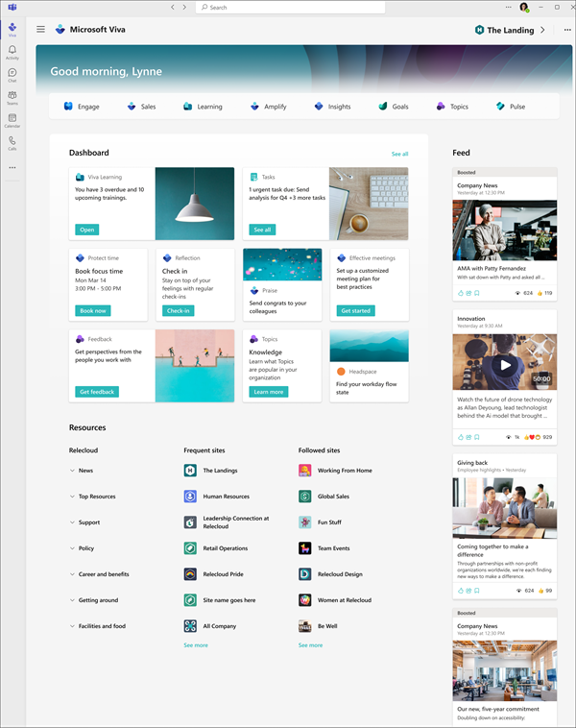Switch to the Amplify tab

[268, 107]
